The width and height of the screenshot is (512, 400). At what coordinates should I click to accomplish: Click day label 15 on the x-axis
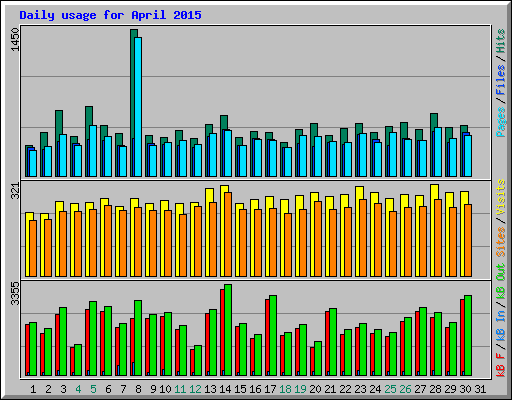coord(240,389)
